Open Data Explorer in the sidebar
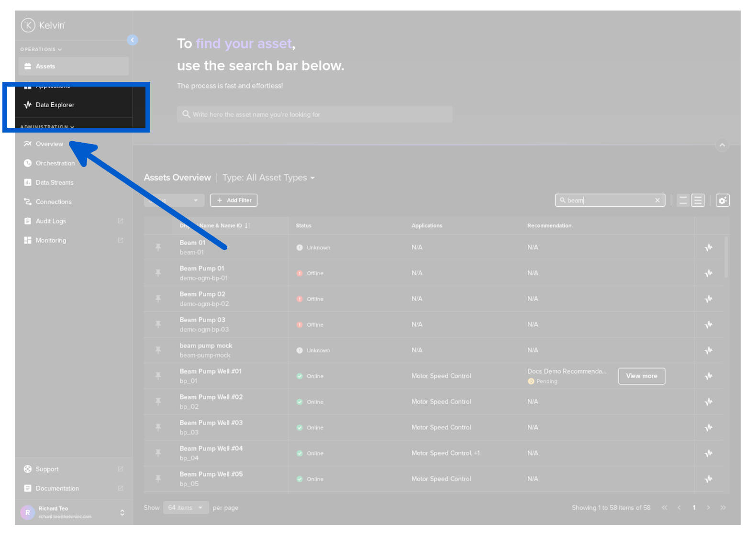Image resolution: width=756 pixels, height=536 pixels. tap(55, 105)
